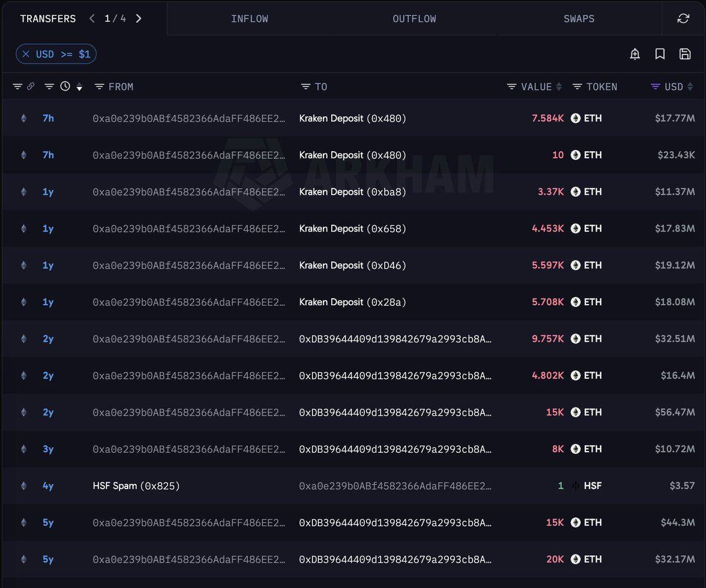Viewport: 706px width, 588px height.
Task: Open Kraken Deposit (0xD46) entity
Action: click(352, 265)
